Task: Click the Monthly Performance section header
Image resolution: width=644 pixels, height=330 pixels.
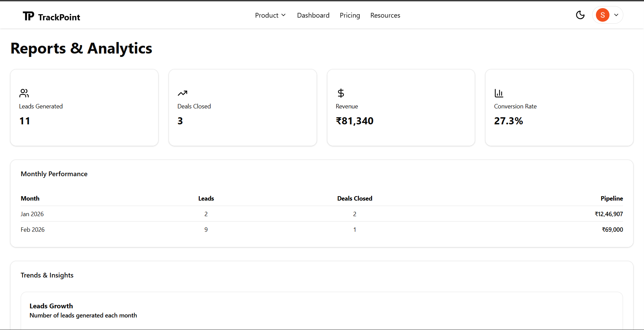Action: tap(54, 173)
